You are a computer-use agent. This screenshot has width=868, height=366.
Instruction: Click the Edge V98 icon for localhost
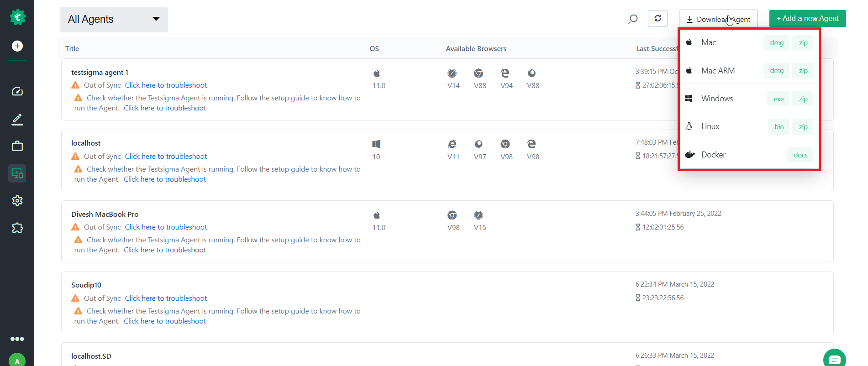point(531,144)
